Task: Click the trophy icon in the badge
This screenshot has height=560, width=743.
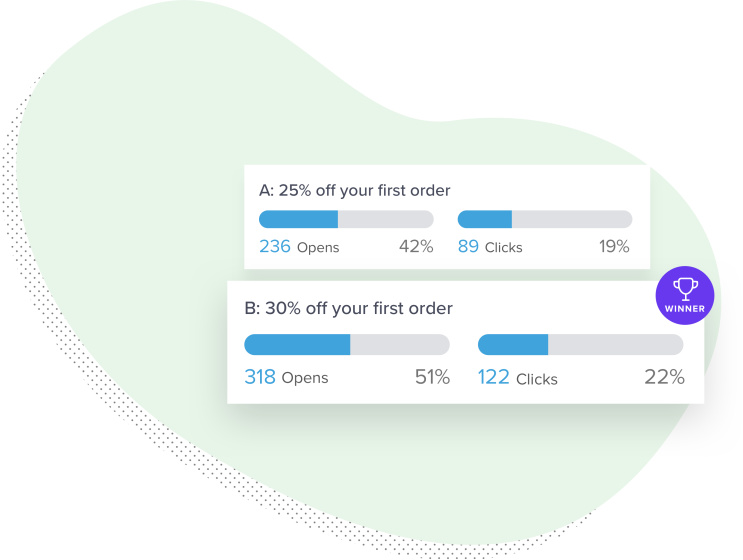Action: (x=685, y=289)
